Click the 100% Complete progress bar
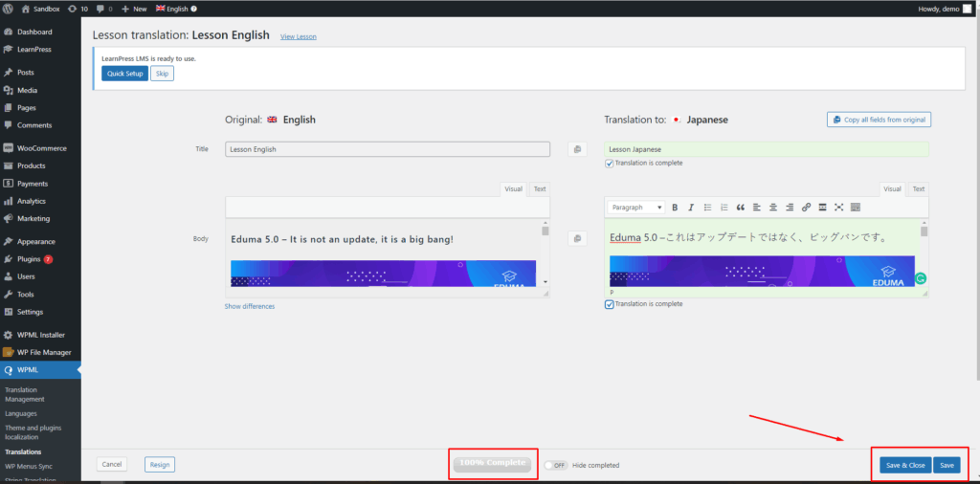The width and height of the screenshot is (980, 484). point(493,463)
